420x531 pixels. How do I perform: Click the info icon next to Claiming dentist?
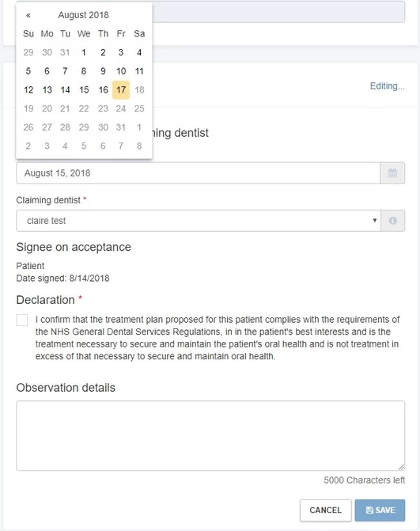(392, 221)
